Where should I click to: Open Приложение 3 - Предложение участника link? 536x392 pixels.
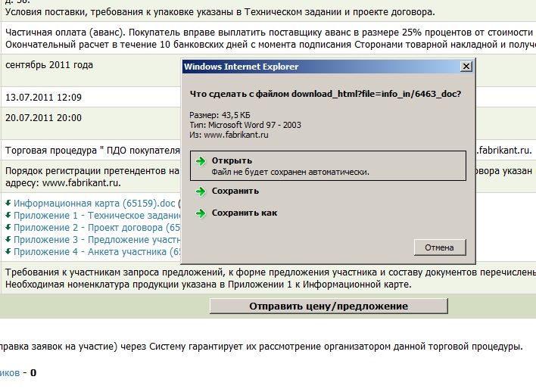97,240
